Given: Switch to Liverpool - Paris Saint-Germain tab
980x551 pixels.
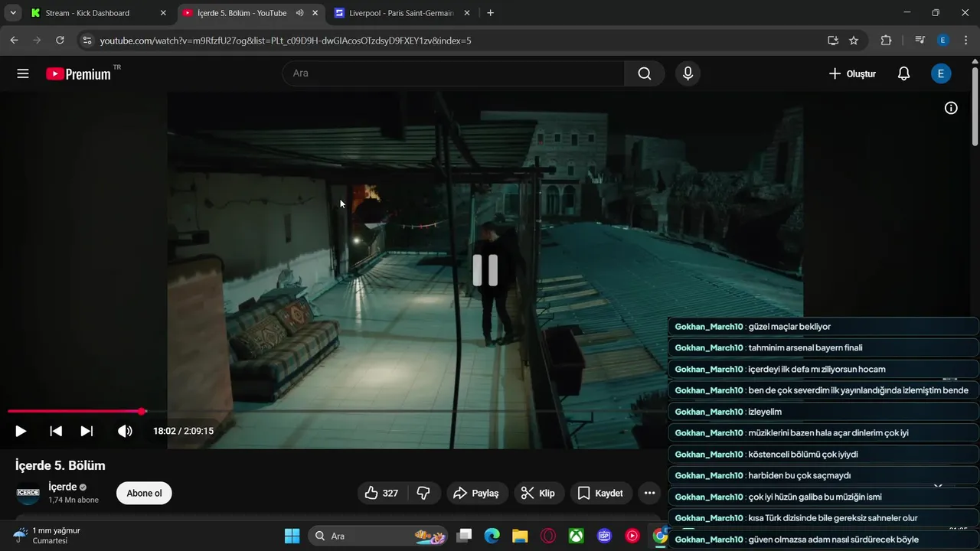Looking at the screenshot, I should 401,13.
